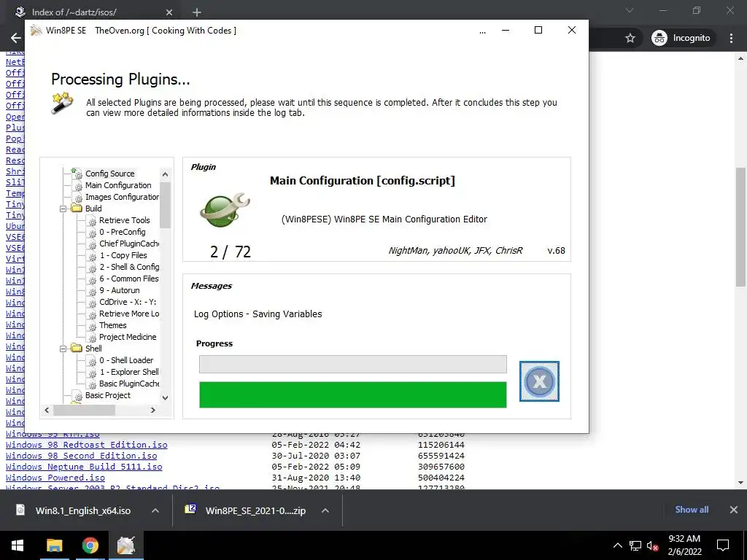Click the Config Source script icon

coord(76,173)
